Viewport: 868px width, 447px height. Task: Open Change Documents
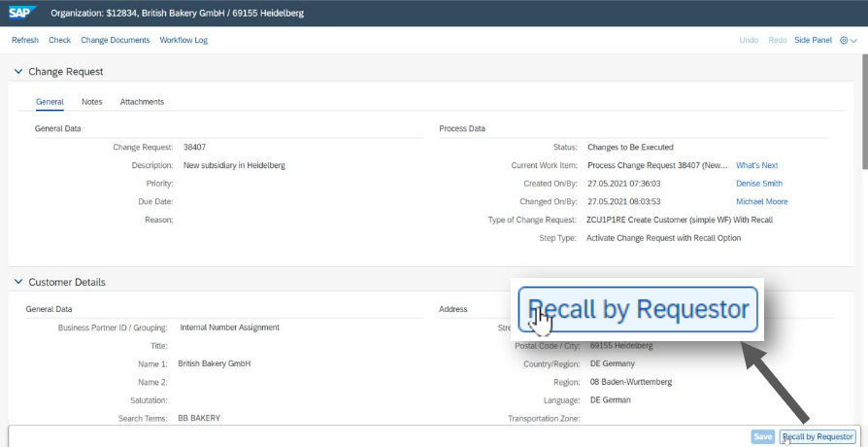click(116, 40)
